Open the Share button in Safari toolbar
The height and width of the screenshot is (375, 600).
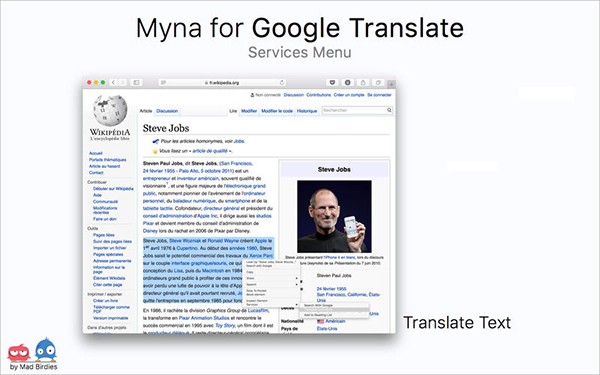(363, 82)
